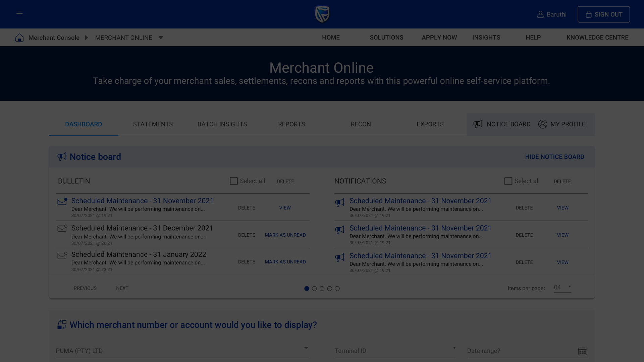Screen dimensions: 644x362
Task: Open My Profile person icon
Action: (542, 124)
